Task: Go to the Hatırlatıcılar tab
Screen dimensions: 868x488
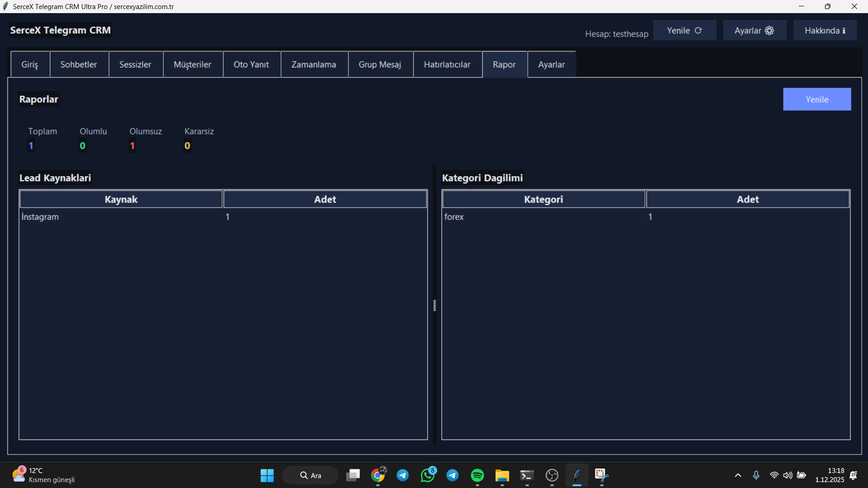Action: (447, 65)
